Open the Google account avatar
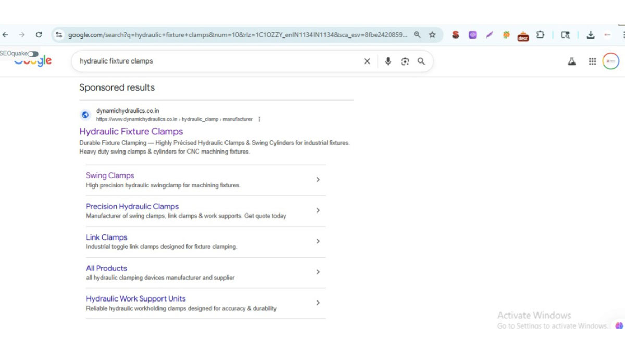Screen dimensions: 625x364 click(611, 61)
